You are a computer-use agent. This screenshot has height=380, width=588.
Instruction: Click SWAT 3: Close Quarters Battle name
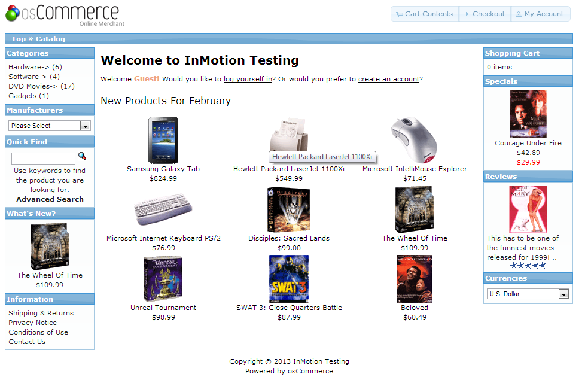(289, 308)
